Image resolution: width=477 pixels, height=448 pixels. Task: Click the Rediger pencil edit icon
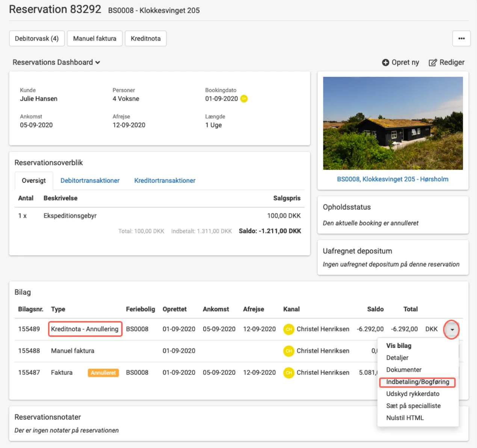(x=433, y=63)
